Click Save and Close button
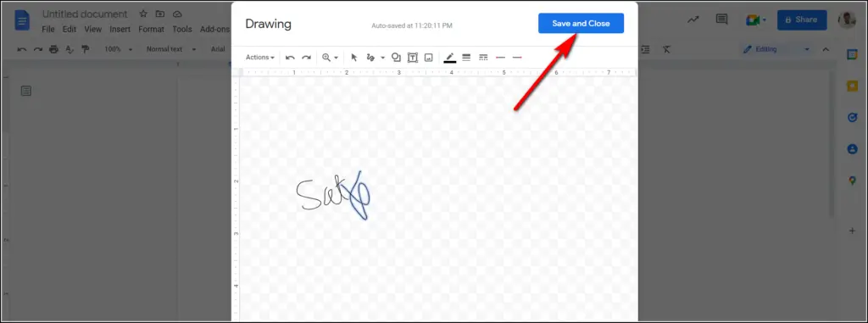 (x=581, y=23)
